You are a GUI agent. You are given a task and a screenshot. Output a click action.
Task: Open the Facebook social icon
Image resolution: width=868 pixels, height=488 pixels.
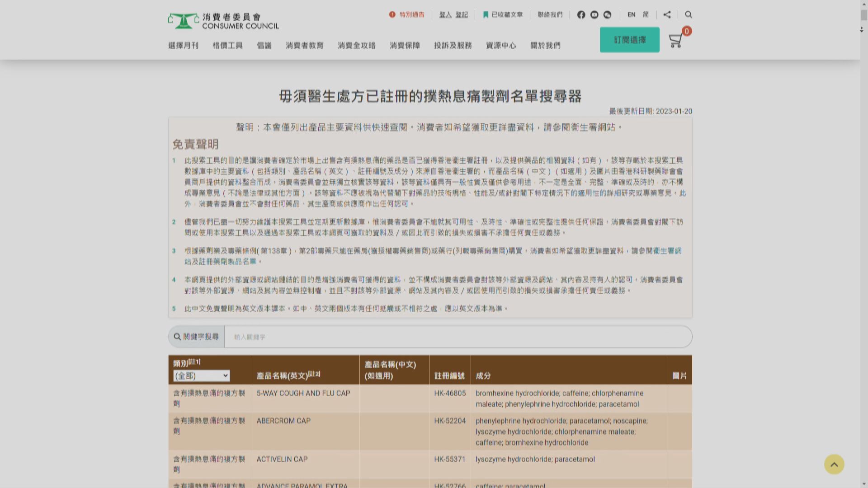581,14
